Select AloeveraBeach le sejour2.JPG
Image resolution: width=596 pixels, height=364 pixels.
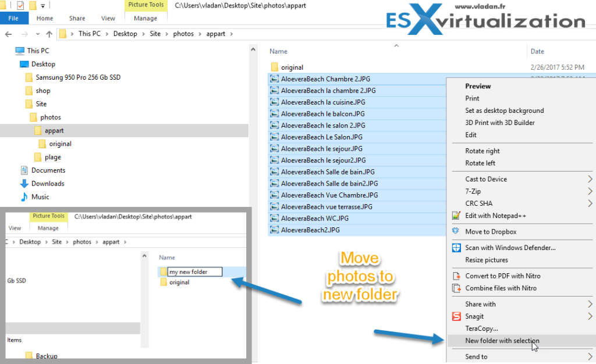324,160
